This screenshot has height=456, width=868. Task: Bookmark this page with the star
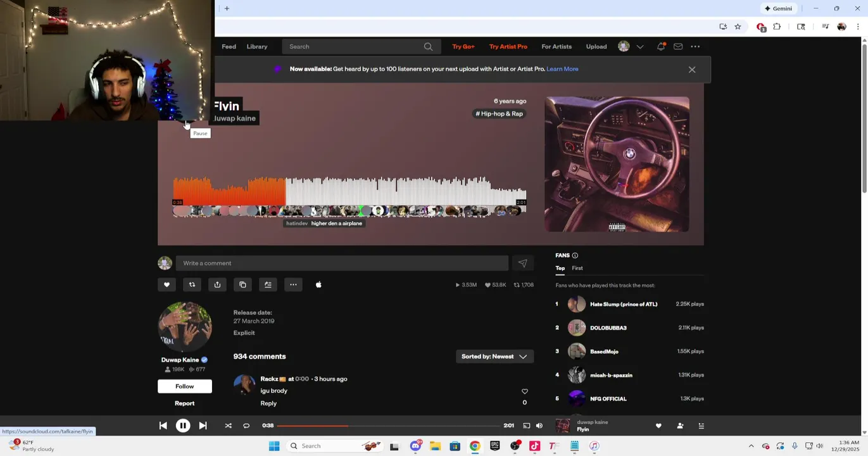[738, 27]
